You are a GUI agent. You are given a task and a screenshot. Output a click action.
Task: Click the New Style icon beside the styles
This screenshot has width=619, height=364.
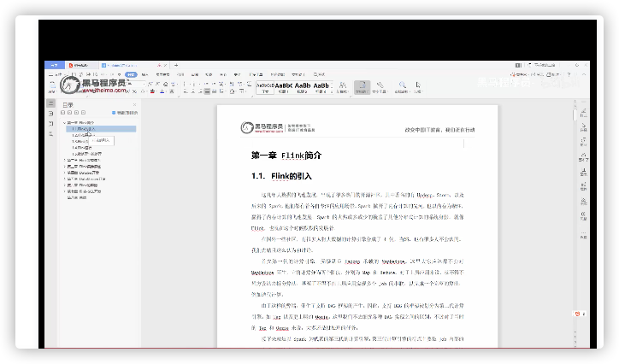tap(342, 87)
